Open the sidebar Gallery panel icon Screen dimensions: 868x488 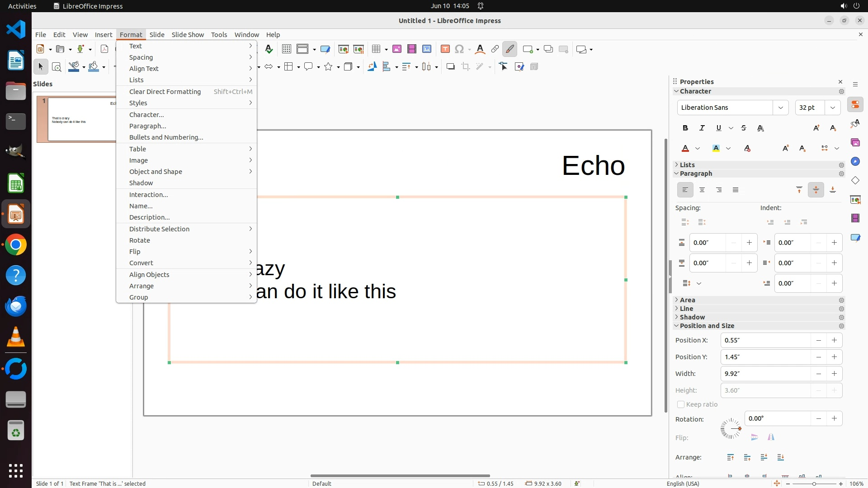point(855,143)
